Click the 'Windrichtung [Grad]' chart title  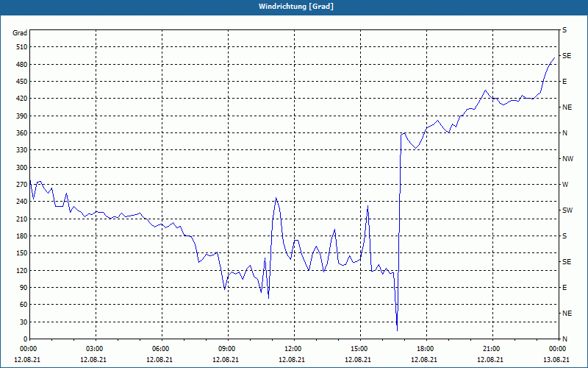(296, 7)
